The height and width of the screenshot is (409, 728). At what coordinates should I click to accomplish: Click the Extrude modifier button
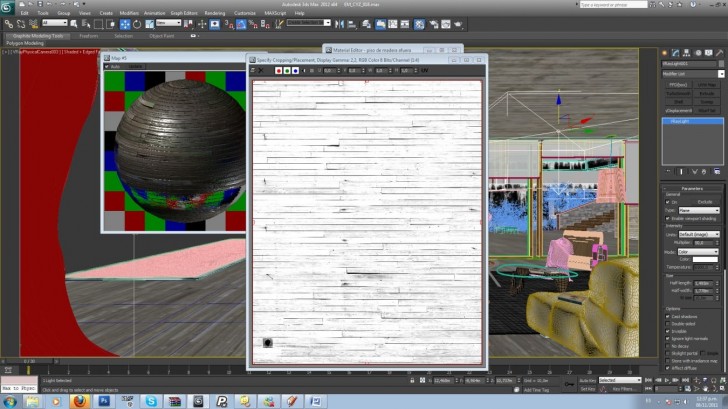pyautogui.click(x=706, y=93)
